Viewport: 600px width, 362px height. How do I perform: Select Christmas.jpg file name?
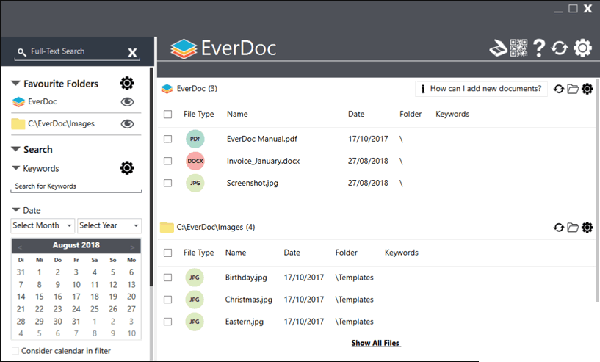pyautogui.click(x=248, y=300)
